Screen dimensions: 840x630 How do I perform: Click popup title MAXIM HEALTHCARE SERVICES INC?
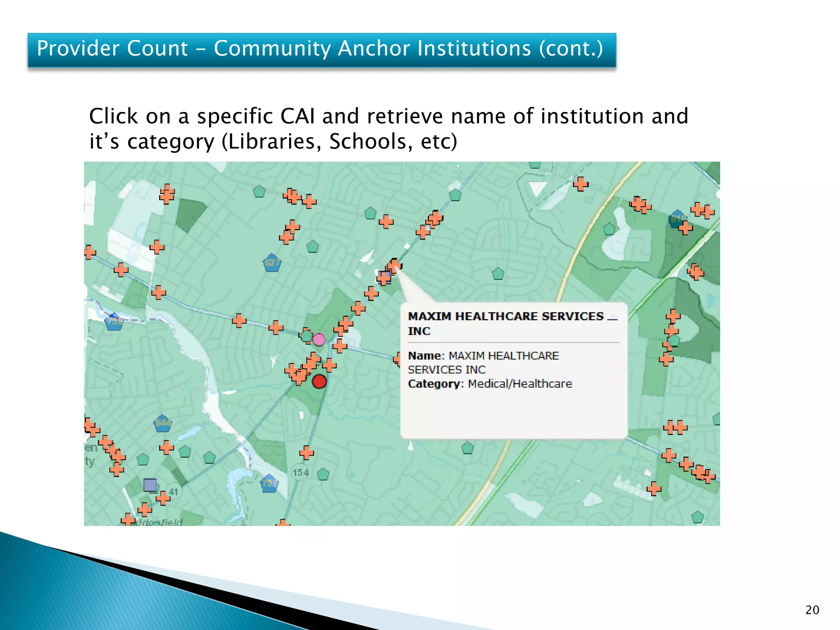point(505,324)
